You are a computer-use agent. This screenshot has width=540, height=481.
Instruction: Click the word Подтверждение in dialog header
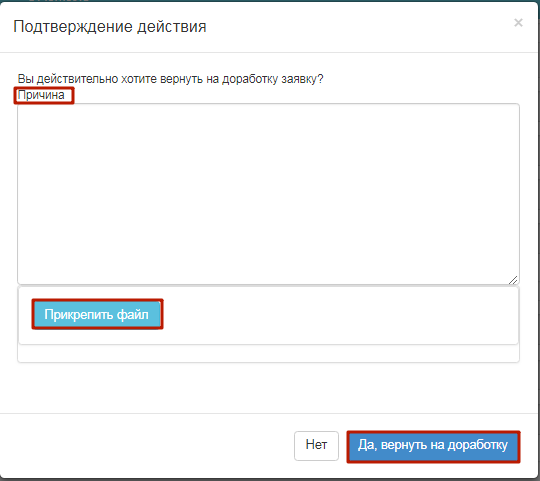click(73, 27)
